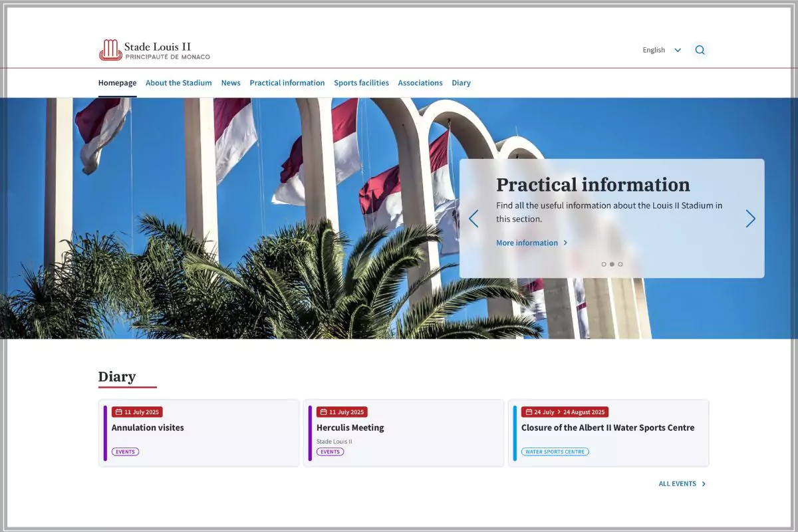Image resolution: width=798 pixels, height=532 pixels.
Task: Click the Stade Louis II venue text
Action: (x=334, y=442)
